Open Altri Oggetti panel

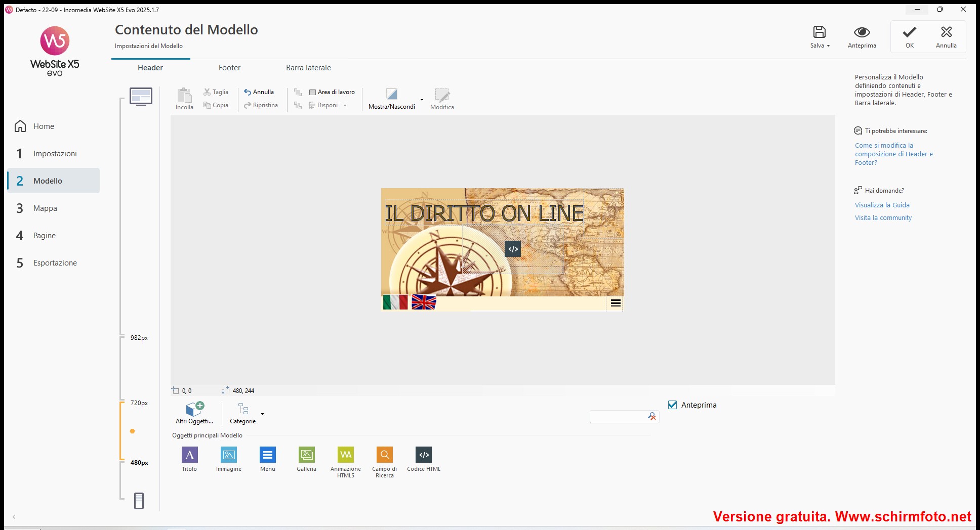pos(194,413)
